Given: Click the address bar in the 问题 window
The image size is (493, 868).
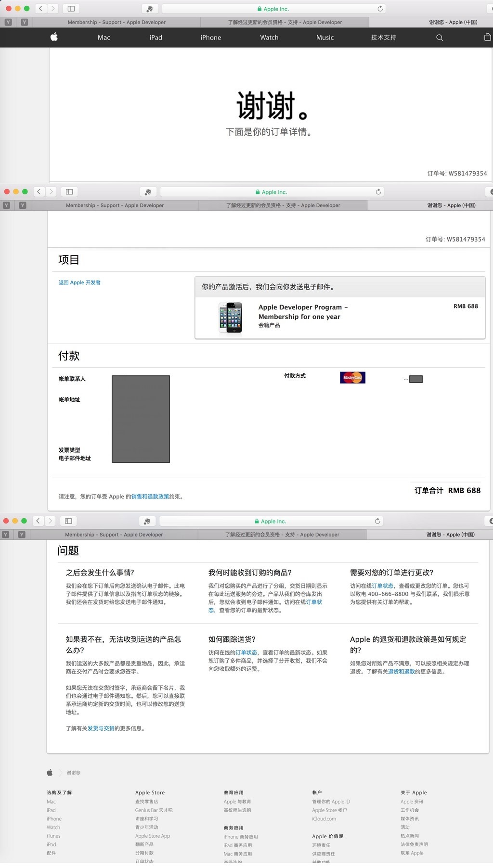Looking at the screenshot, I should (272, 521).
